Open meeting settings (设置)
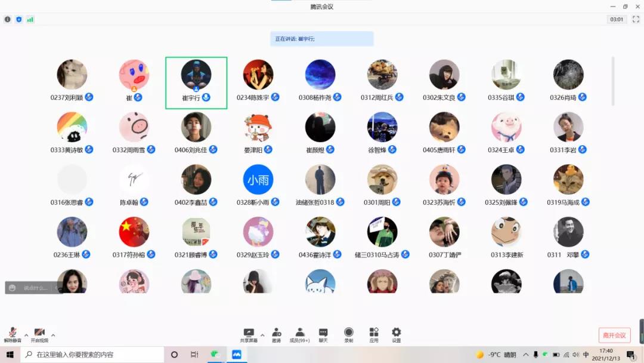 pyautogui.click(x=397, y=334)
